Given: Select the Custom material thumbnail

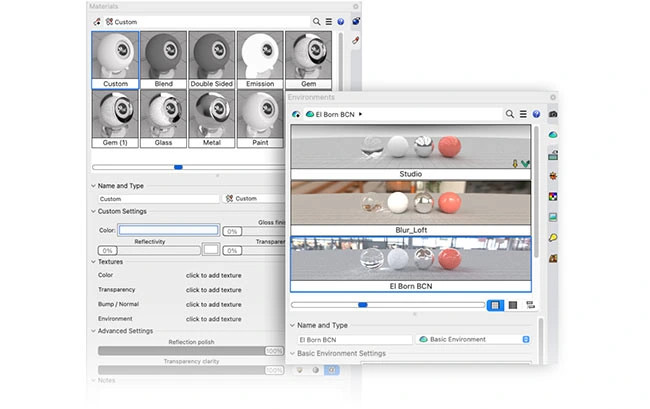Looking at the screenshot, I should coord(115,60).
